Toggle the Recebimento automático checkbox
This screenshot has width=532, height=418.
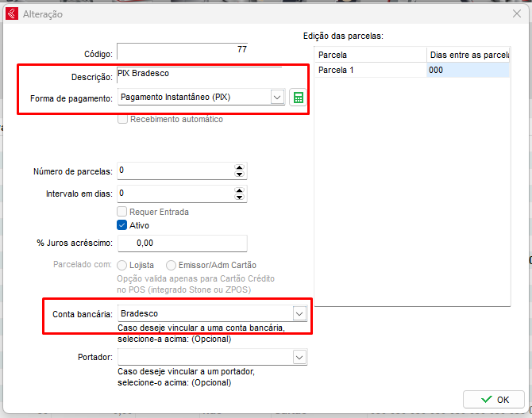pos(122,119)
